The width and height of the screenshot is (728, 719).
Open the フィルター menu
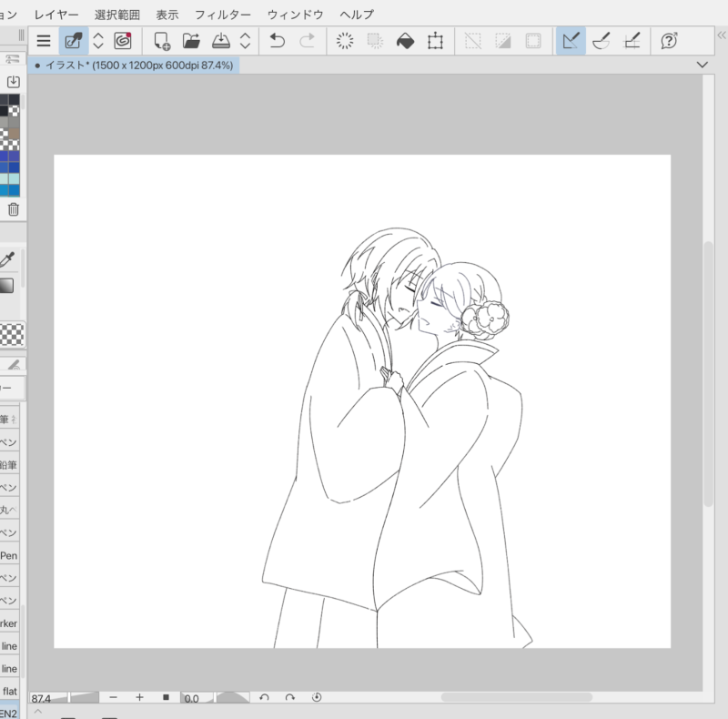223,15
